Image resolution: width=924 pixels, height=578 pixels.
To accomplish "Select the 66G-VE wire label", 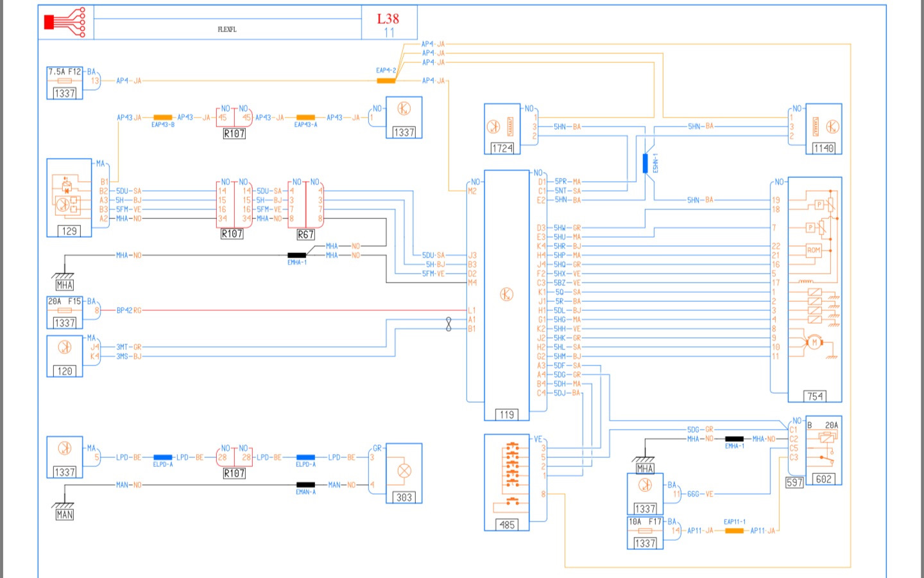I will point(700,494).
